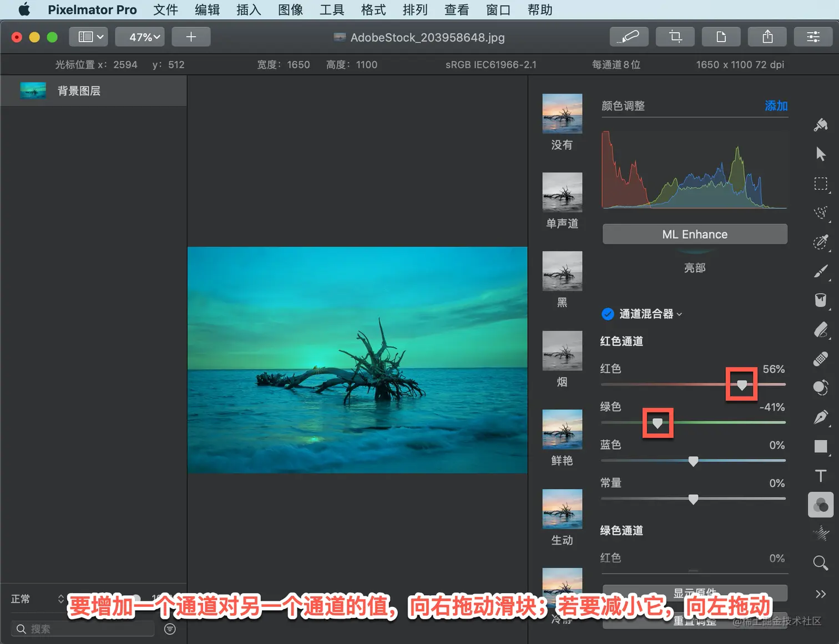
Task: Open the 工具 menu
Action: (x=332, y=9)
